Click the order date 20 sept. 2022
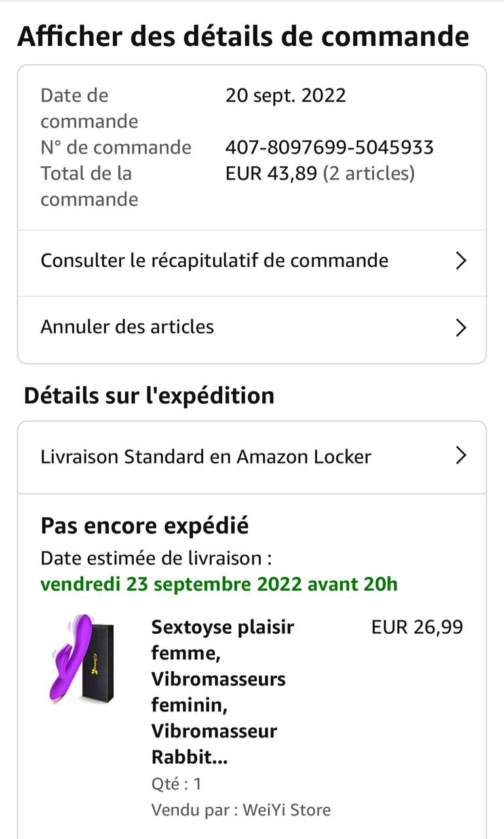The image size is (504, 839). click(285, 96)
